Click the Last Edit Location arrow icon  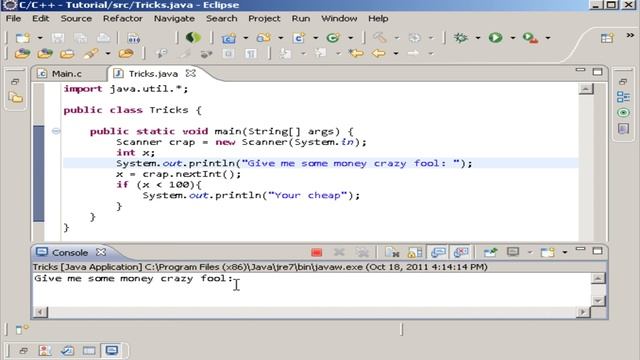(356, 53)
